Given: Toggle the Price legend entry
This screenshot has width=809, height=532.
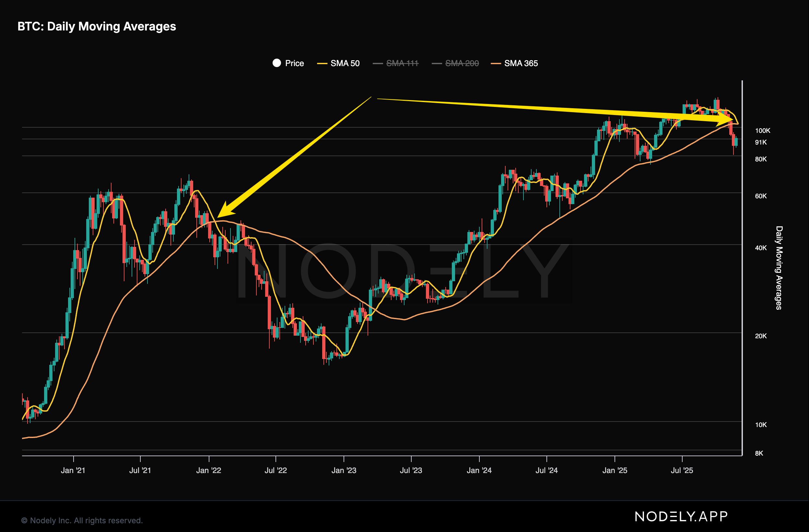Looking at the screenshot, I should (294, 63).
